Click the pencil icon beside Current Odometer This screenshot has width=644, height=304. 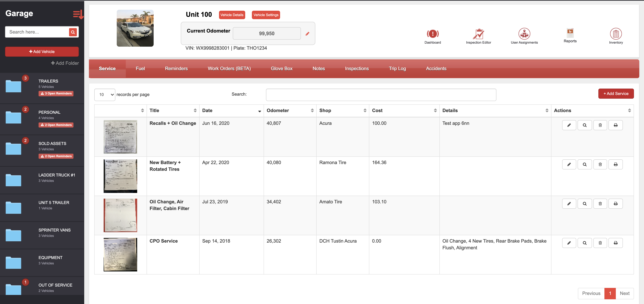[x=308, y=34]
